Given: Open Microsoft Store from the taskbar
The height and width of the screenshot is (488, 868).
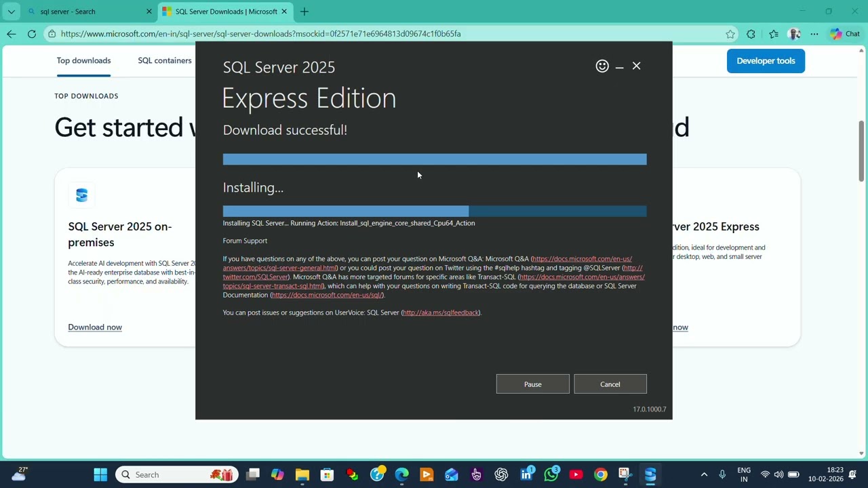Looking at the screenshot, I should pyautogui.click(x=327, y=474).
